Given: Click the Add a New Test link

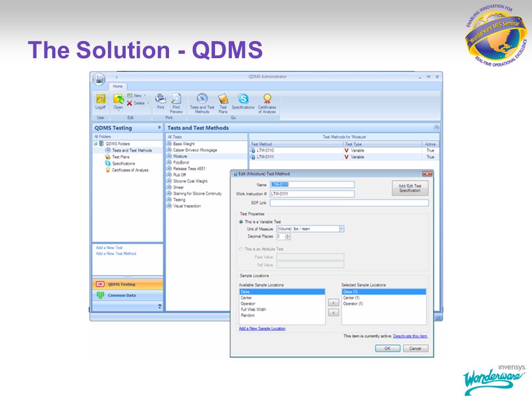Looking at the screenshot, I should pyautogui.click(x=109, y=248).
